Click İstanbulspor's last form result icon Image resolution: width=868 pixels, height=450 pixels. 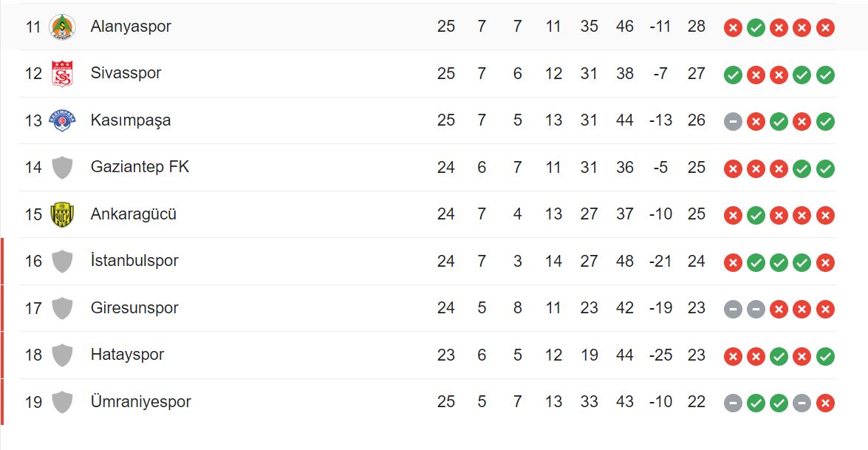[x=826, y=262]
